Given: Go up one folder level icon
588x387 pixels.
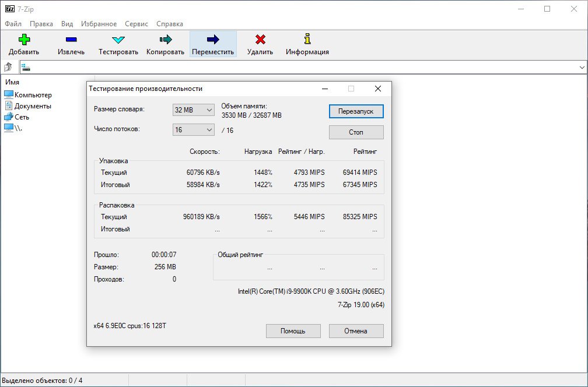Looking at the screenshot, I should pos(8,67).
